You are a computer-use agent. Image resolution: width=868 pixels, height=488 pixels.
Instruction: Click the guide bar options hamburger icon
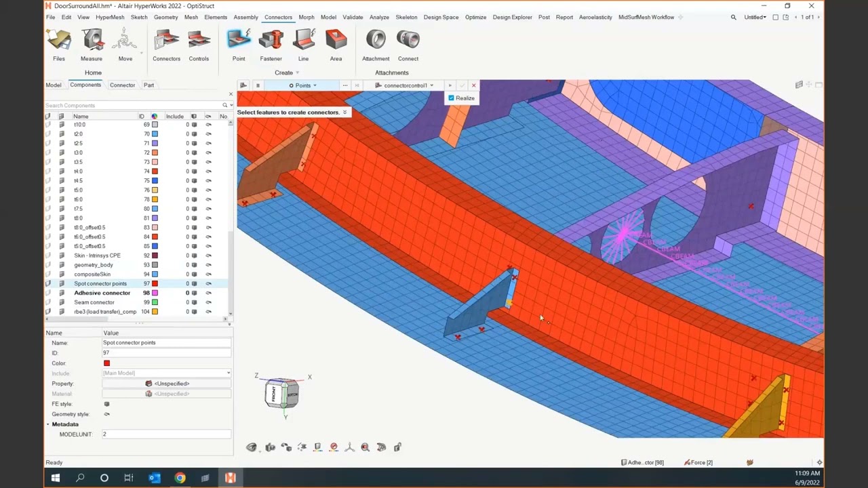coord(258,85)
